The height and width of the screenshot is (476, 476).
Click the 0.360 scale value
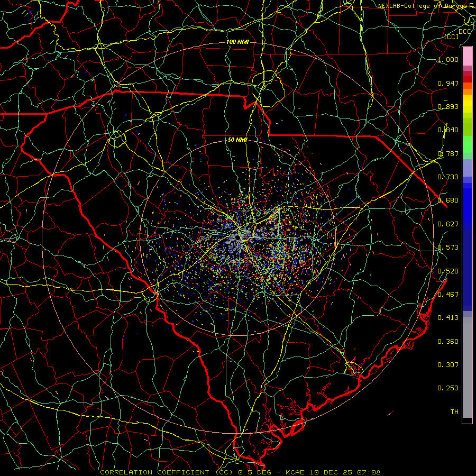[448, 342]
